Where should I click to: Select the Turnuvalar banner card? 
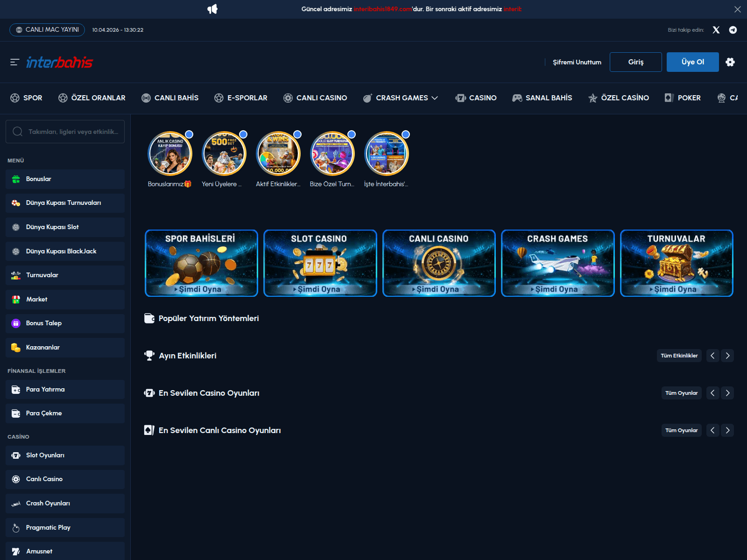pyautogui.click(x=676, y=263)
